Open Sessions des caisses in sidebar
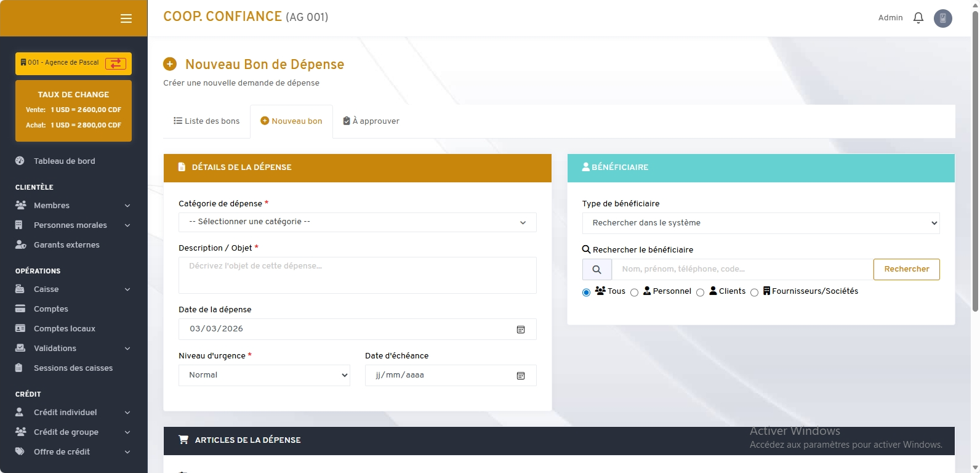The height and width of the screenshot is (473, 980). 73,368
